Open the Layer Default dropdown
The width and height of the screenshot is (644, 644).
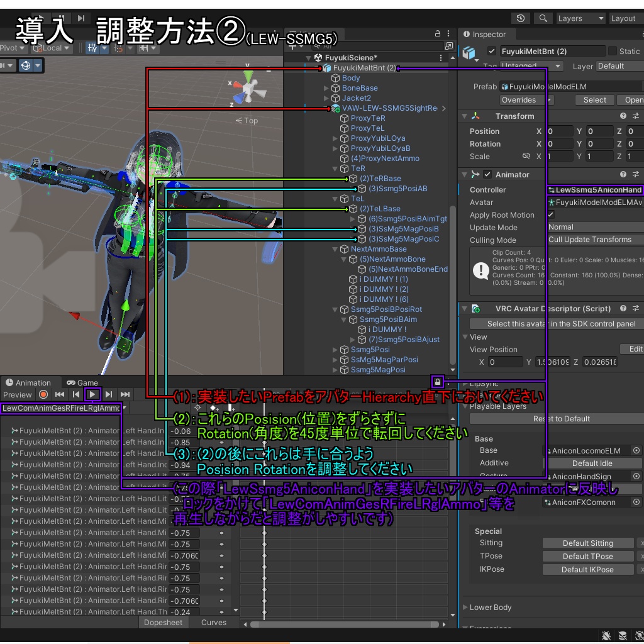[619, 66]
